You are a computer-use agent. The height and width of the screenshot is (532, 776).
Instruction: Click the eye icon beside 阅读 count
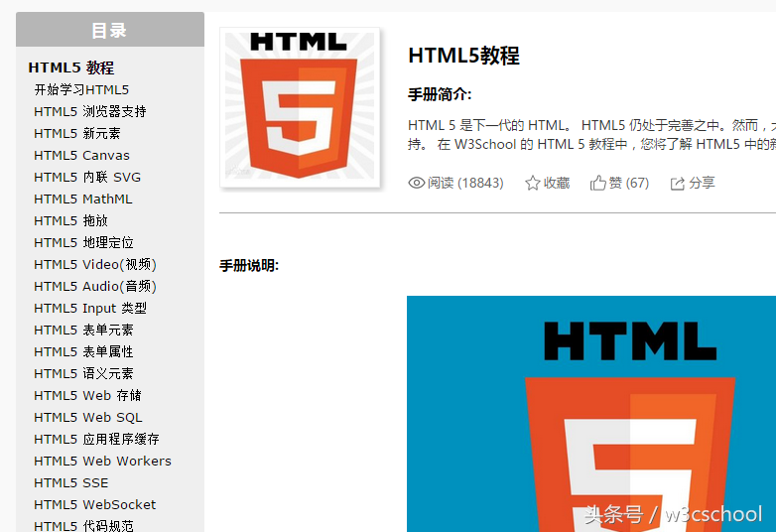click(x=417, y=183)
